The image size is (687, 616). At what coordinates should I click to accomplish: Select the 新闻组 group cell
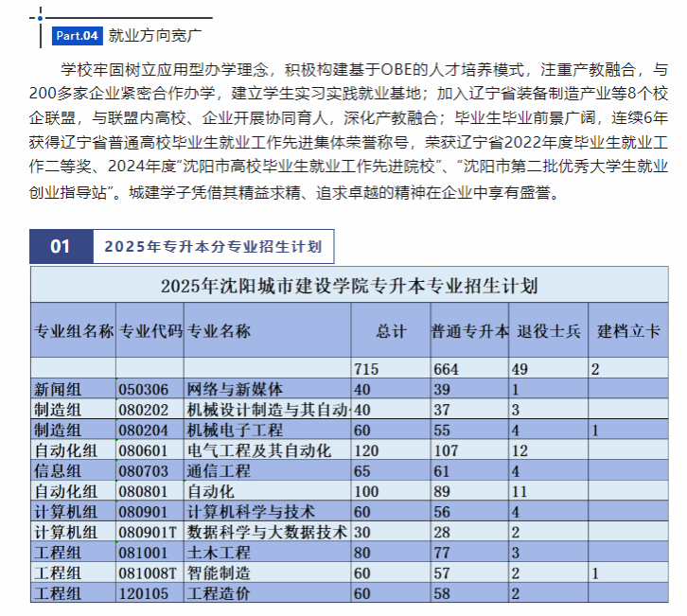point(58,389)
